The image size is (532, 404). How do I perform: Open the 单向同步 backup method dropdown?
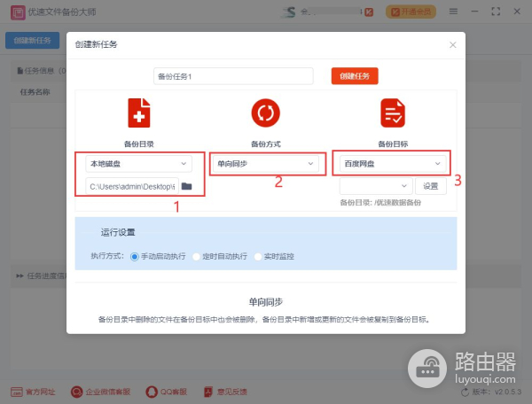266,164
